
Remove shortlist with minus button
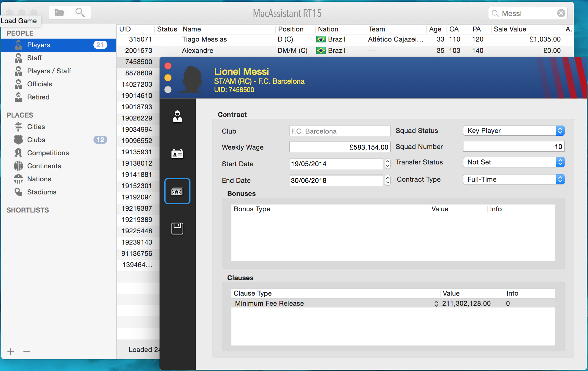27,352
